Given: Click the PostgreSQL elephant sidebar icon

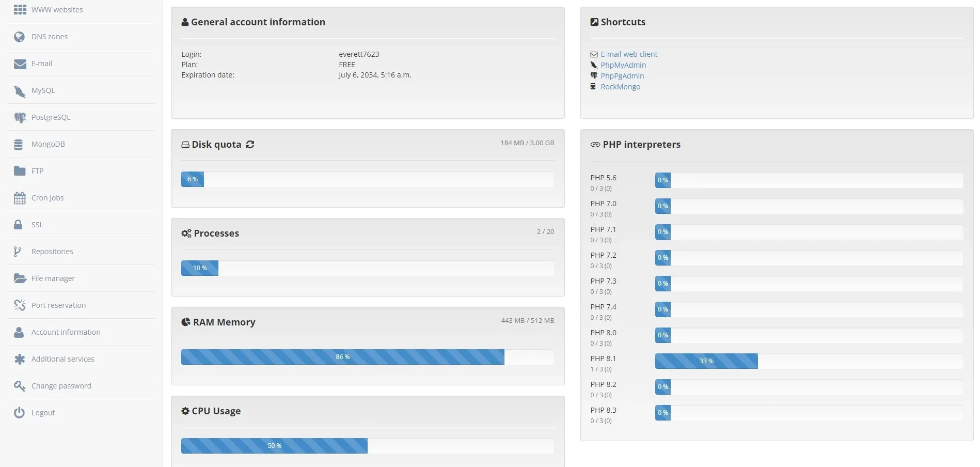Looking at the screenshot, I should (x=20, y=118).
